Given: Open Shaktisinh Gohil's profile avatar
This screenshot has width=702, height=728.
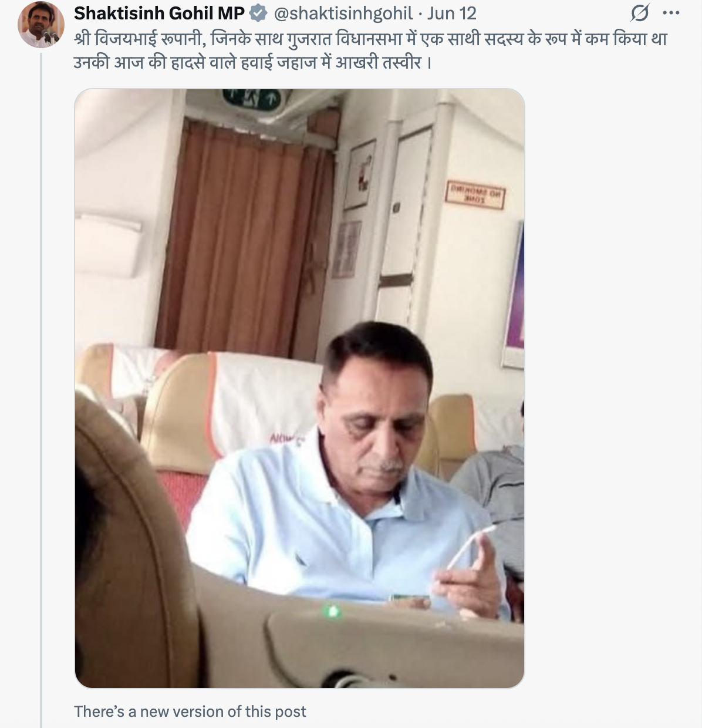Looking at the screenshot, I should pos(41,25).
